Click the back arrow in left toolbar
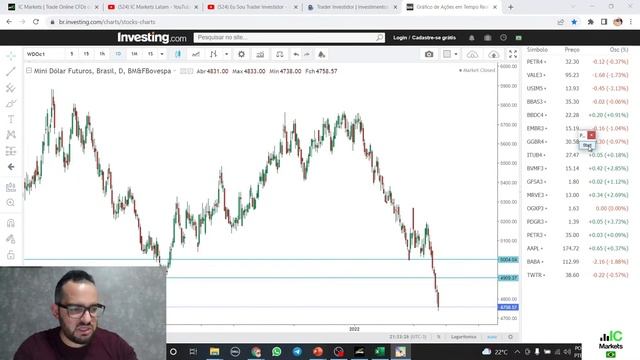This screenshot has height=360, width=640. [x=11, y=167]
